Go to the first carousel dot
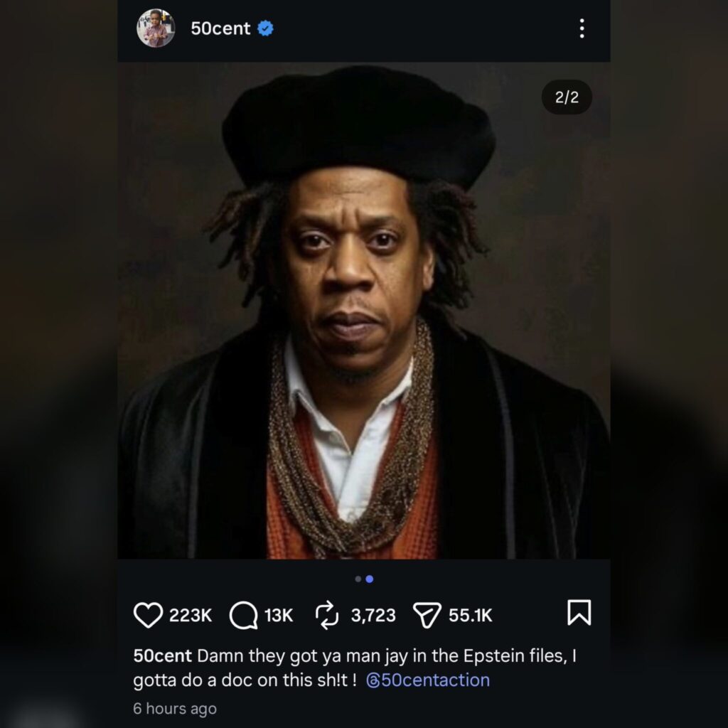The height and width of the screenshot is (728, 728). (x=358, y=579)
